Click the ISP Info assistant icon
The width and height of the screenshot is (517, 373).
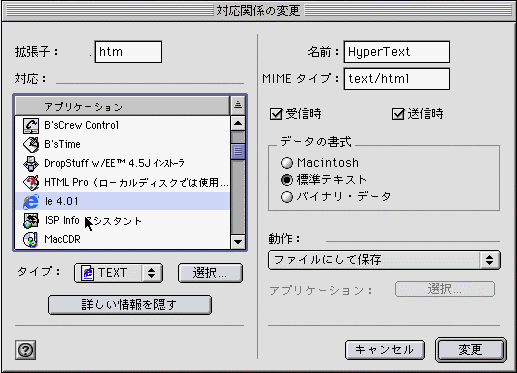[31, 220]
